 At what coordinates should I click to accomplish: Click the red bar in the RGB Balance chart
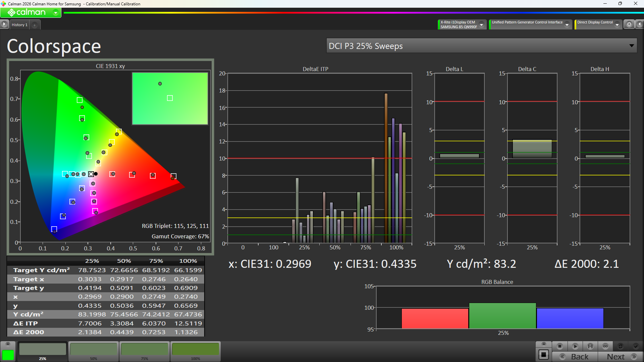click(x=435, y=318)
